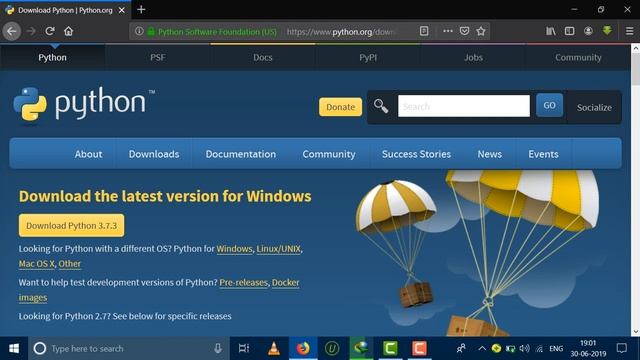
Task: Open Firefox hamburger menu
Action: click(x=629, y=31)
